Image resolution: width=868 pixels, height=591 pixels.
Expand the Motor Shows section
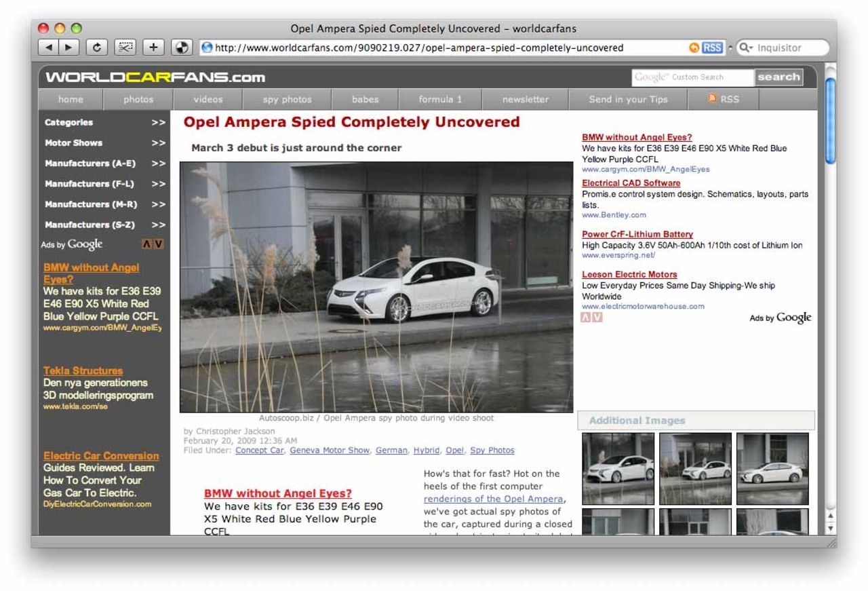(73, 143)
